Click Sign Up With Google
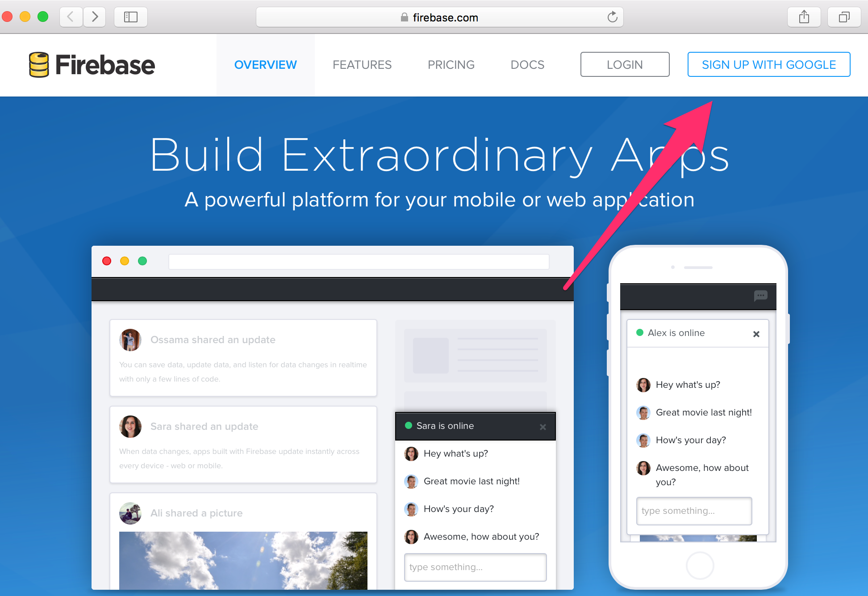Screen dimensions: 868x596 [768, 65]
